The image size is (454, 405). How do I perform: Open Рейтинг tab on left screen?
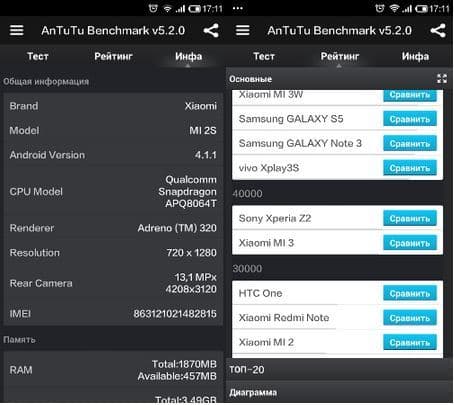click(x=113, y=56)
